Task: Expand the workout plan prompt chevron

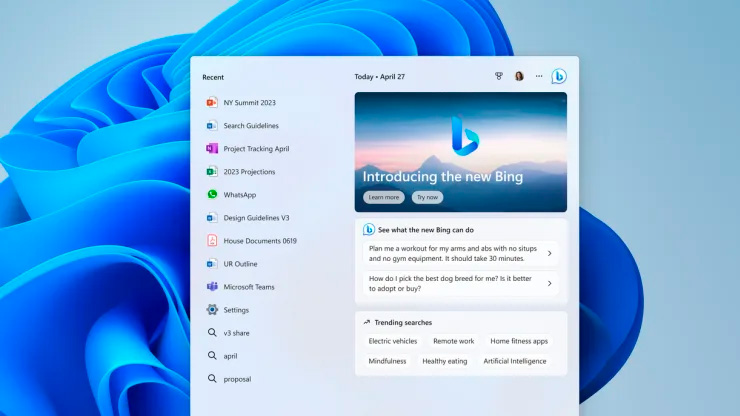Action: pos(549,254)
